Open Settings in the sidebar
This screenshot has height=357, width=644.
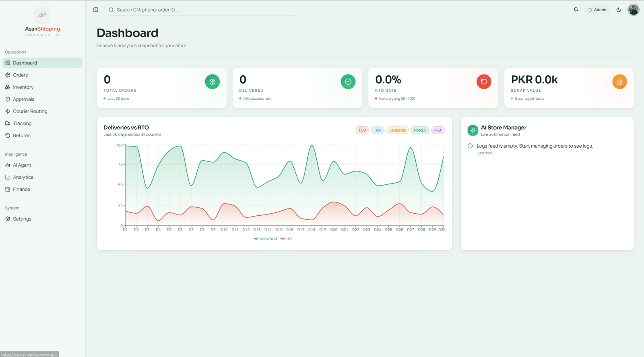pyautogui.click(x=43, y=219)
